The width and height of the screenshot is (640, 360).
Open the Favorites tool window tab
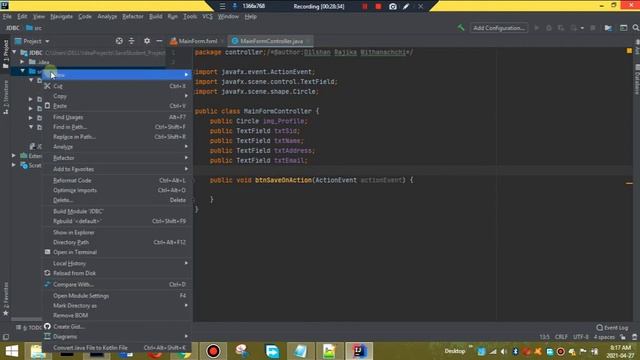point(6,299)
